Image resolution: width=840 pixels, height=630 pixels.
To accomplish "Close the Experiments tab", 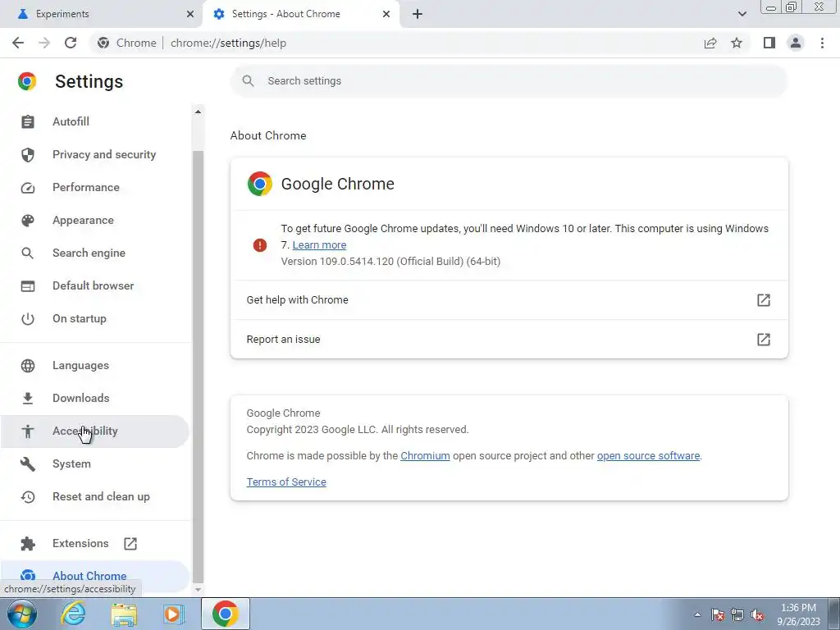I will click(190, 14).
